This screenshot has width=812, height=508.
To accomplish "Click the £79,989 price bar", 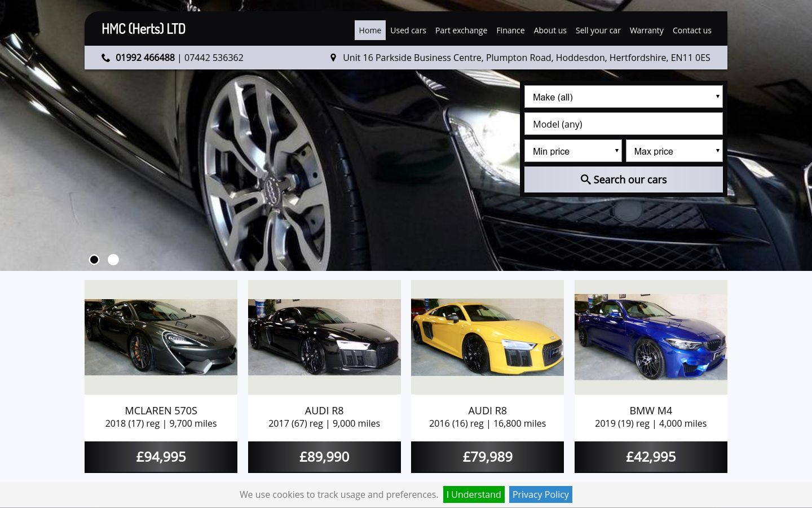I will point(487,457).
